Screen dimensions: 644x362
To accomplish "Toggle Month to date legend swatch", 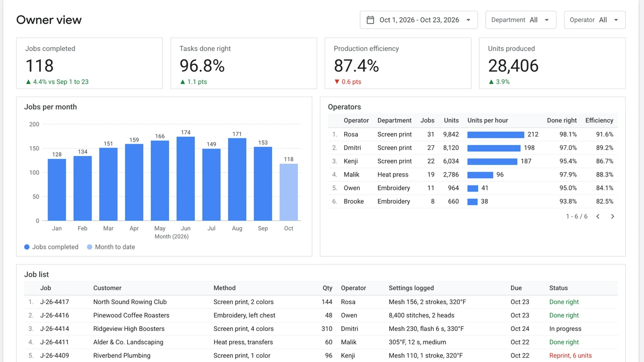I will coord(90,247).
